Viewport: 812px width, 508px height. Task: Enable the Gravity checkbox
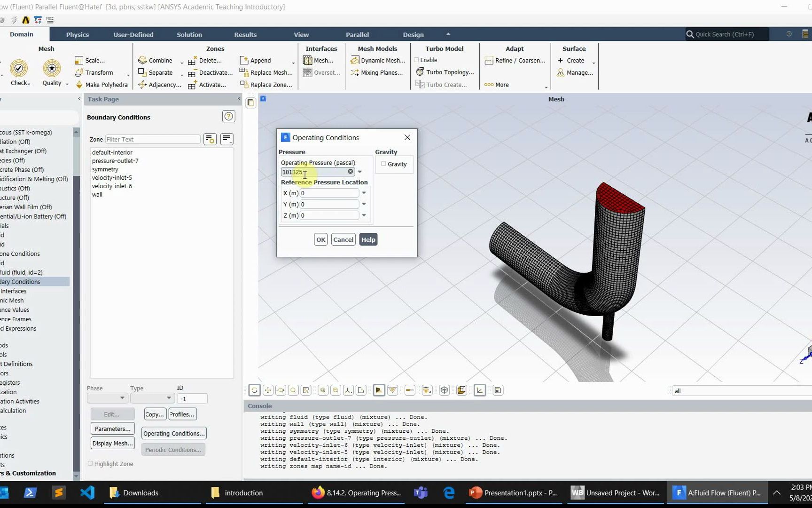coord(383,164)
